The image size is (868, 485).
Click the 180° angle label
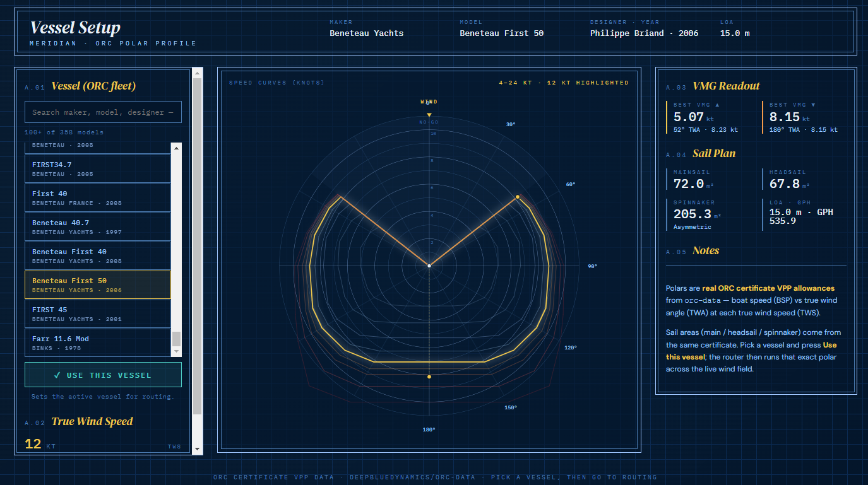point(429,429)
